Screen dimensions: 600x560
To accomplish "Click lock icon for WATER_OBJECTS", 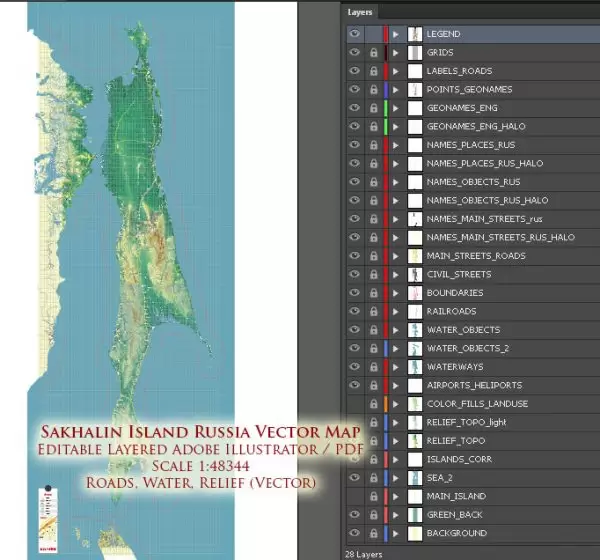I will [373, 330].
